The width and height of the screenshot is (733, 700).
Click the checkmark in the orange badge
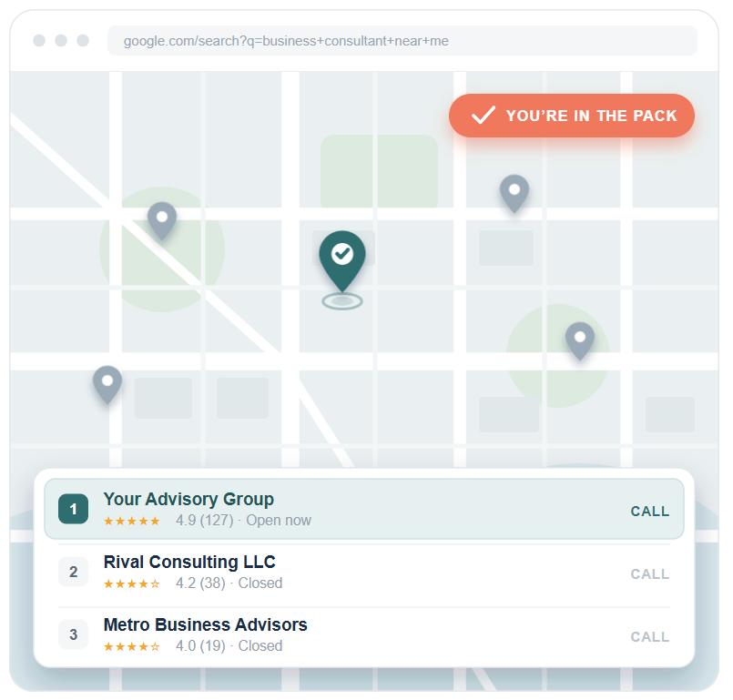[483, 115]
